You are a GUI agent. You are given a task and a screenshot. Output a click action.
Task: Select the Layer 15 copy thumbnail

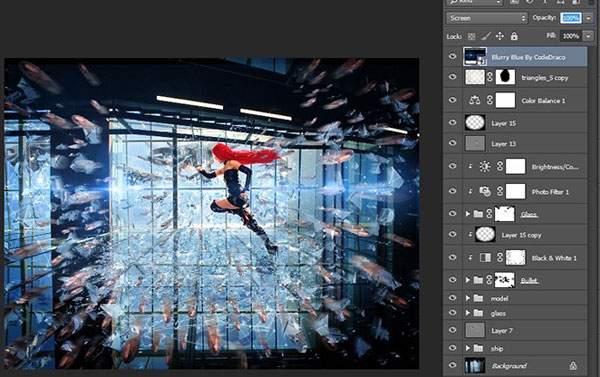[x=485, y=235]
